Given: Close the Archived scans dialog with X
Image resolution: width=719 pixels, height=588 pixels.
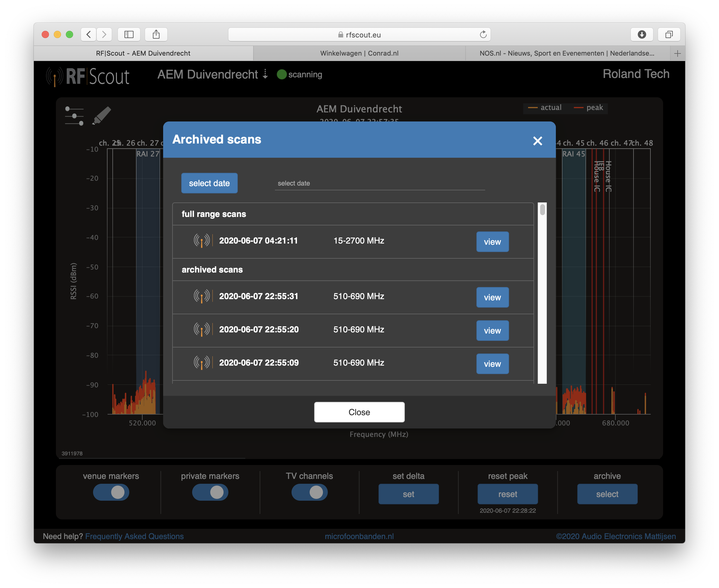Looking at the screenshot, I should 537,141.
